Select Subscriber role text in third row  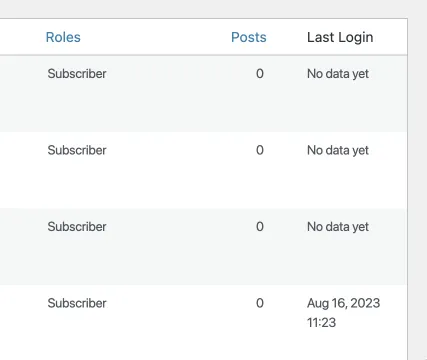[x=77, y=227]
